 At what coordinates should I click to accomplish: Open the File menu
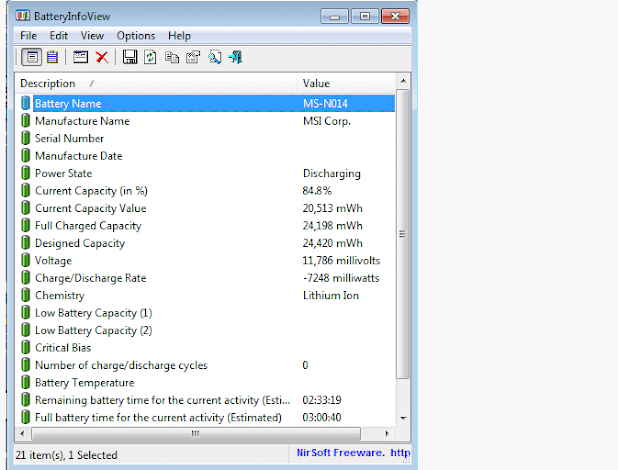(x=28, y=35)
